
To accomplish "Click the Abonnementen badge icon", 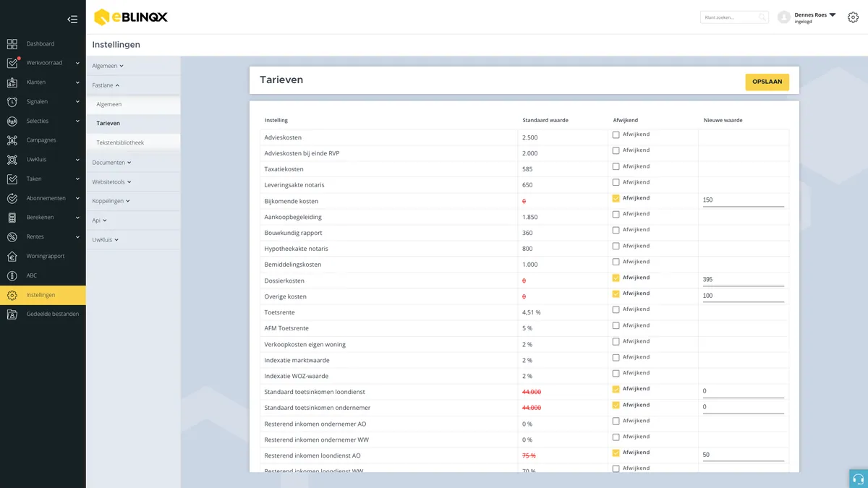I will point(12,198).
